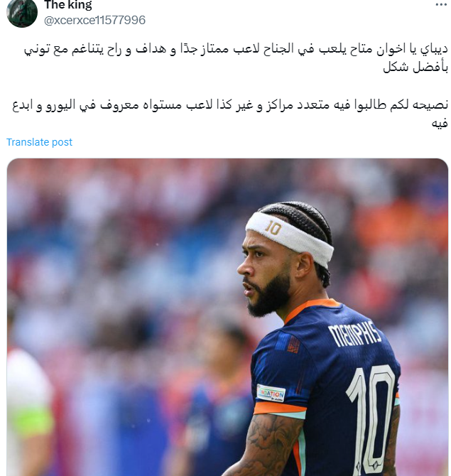Select the second Arabic paragraph of the post

230,114
